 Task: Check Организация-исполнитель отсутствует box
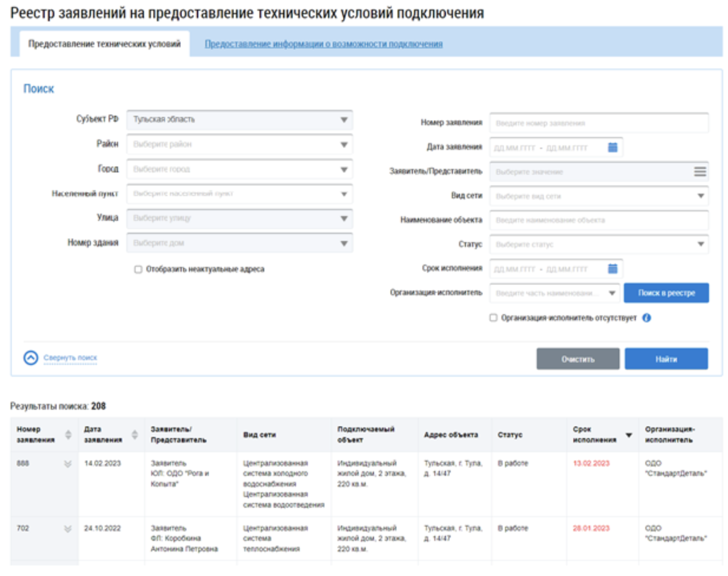pos(493,318)
